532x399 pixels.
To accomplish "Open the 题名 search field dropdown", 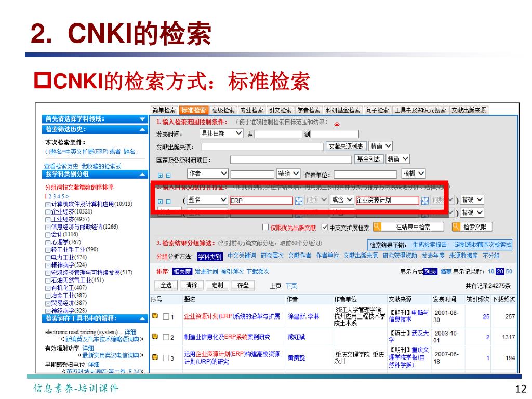I will [207, 200].
